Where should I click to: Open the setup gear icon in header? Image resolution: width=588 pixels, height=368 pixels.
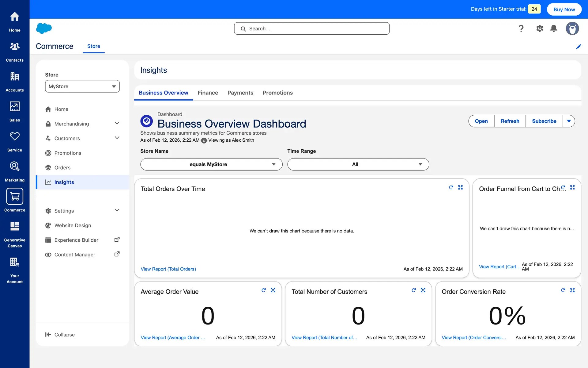tap(539, 29)
